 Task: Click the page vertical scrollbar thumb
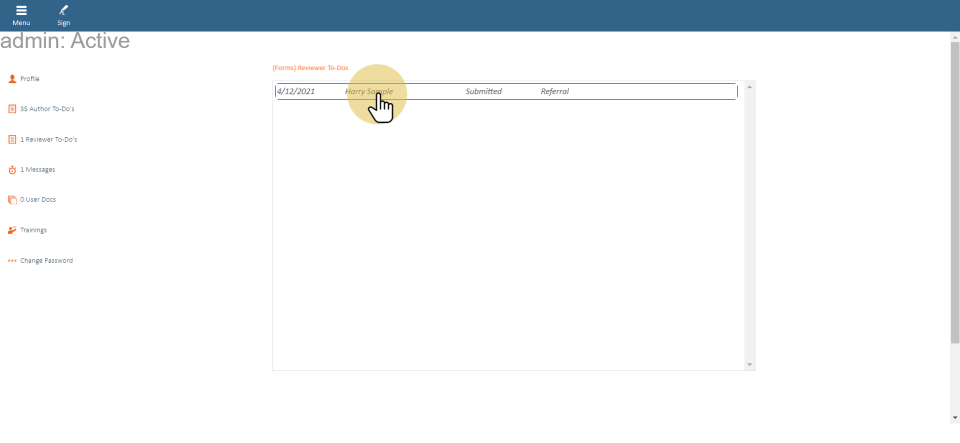coord(954,190)
